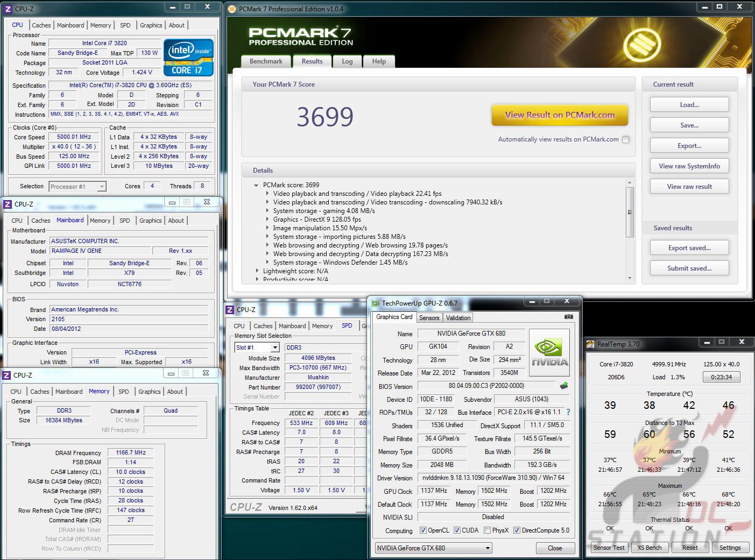Click the Submit saved... button

point(689,268)
